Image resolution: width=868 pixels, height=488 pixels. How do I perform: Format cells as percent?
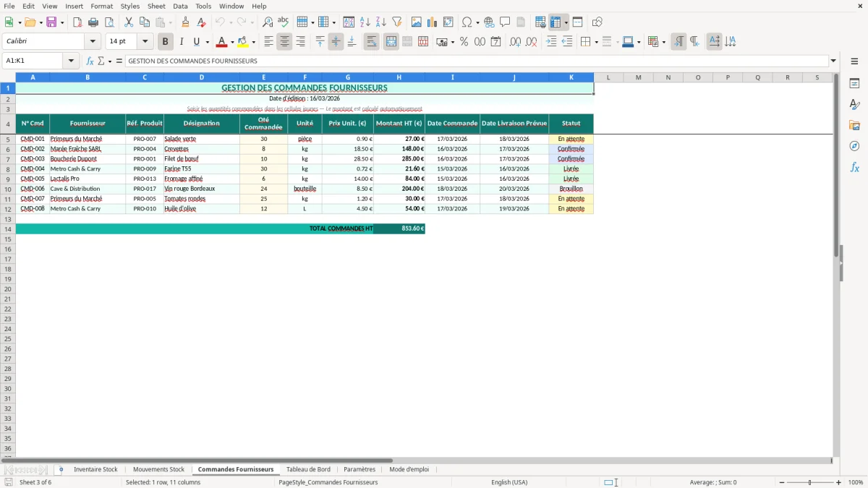[x=464, y=42]
